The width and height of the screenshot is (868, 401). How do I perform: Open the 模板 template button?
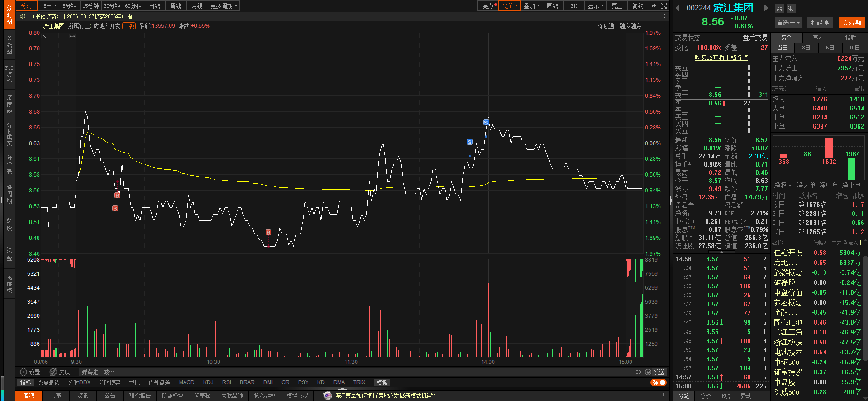click(x=382, y=382)
